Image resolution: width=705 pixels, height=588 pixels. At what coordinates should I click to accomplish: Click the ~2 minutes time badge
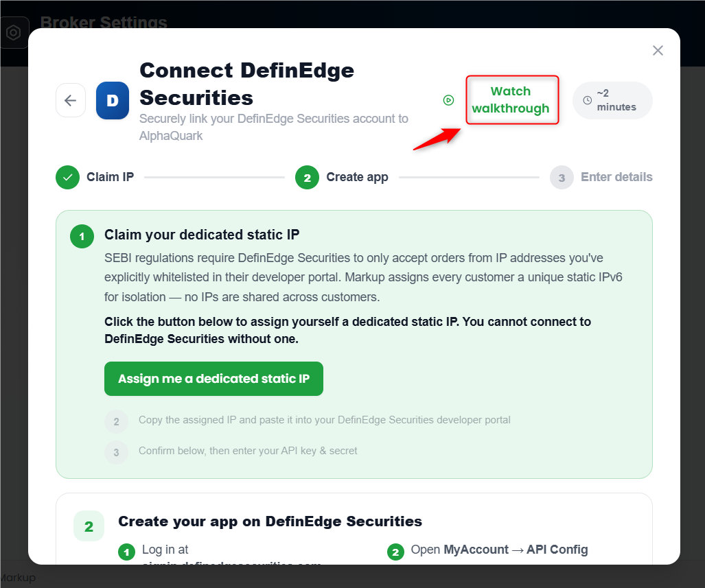(x=612, y=100)
